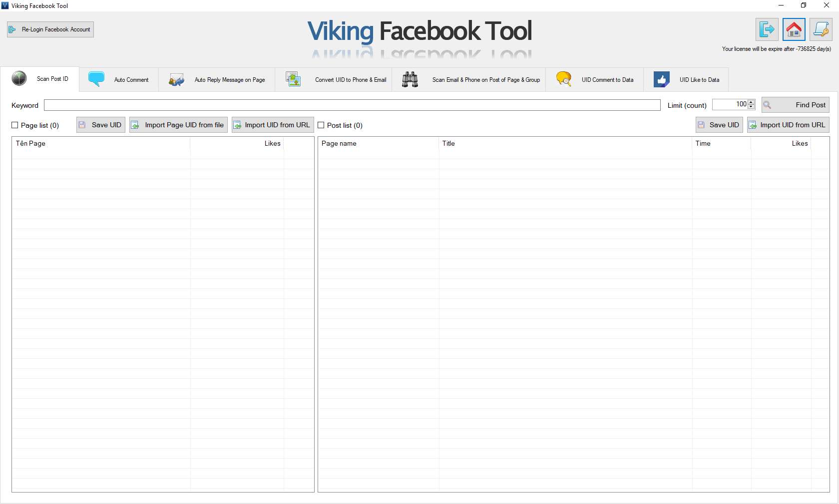The height and width of the screenshot is (504, 839).
Task: Sort post list by Likes column header
Action: [x=781, y=143]
